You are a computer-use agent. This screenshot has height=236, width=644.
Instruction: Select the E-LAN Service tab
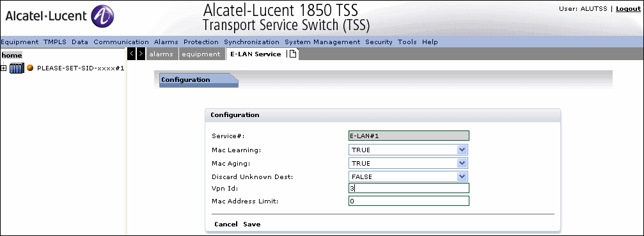[255, 54]
